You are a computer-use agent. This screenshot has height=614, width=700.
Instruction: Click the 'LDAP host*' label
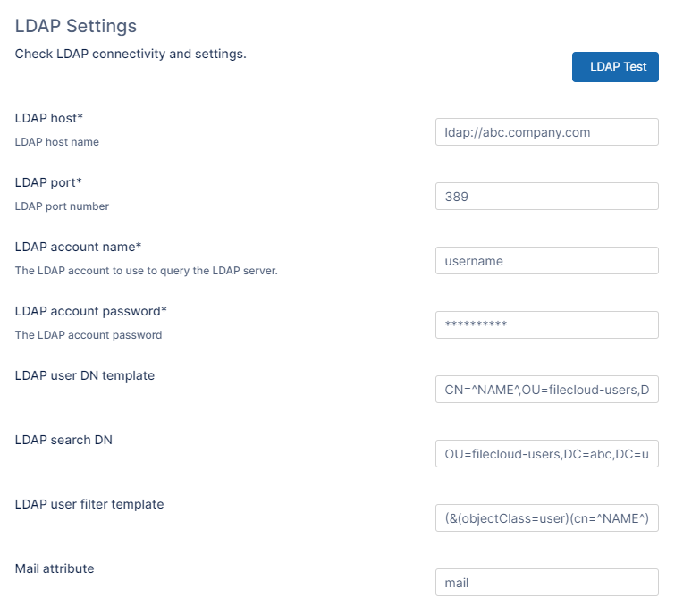[49, 118]
